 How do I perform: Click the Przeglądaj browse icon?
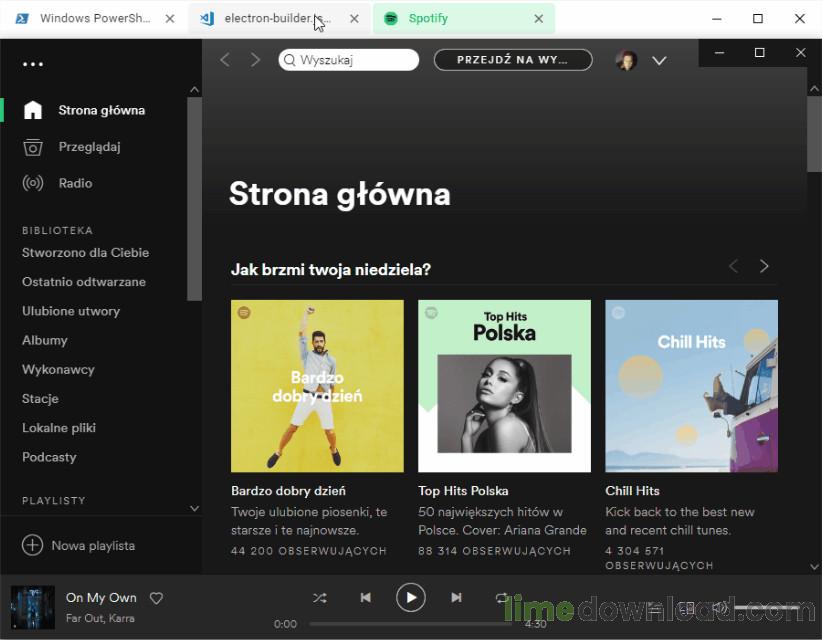point(33,147)
